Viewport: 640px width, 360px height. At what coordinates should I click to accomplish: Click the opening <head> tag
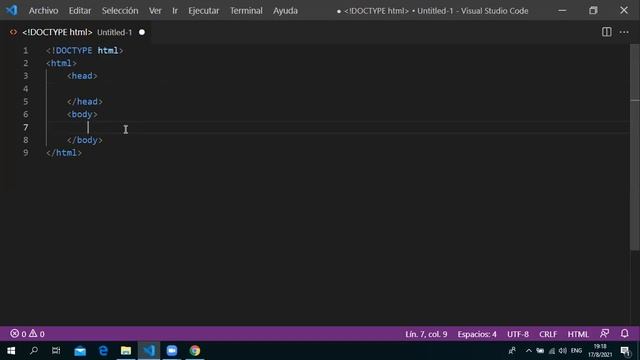pos(82,76)
